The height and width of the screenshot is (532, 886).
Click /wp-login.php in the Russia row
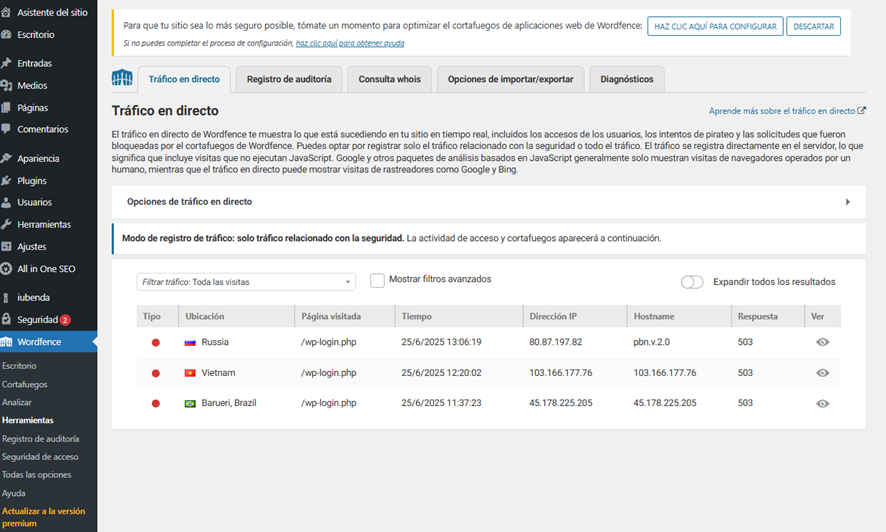point(329,342)
